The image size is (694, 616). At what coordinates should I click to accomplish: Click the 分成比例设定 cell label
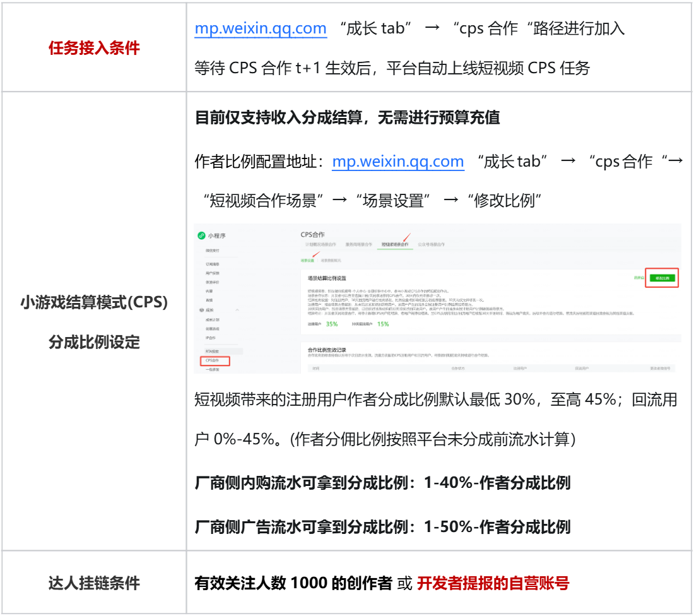point(94,342)
